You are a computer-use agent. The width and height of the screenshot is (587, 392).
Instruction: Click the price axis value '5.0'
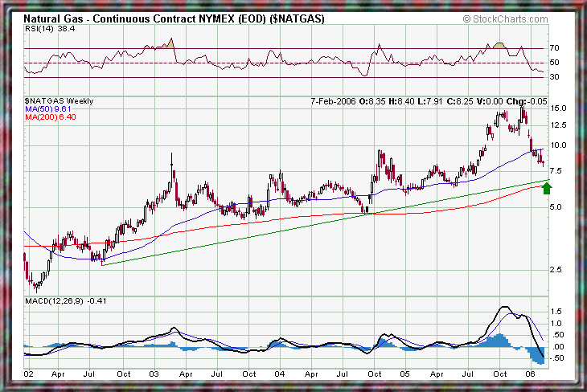click(556, 207)
